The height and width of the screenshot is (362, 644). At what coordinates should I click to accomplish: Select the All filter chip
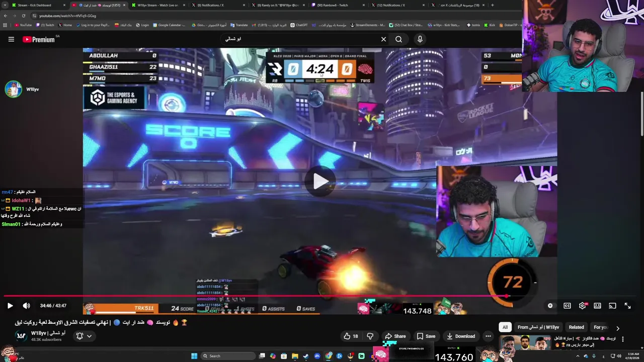point(505,327)
